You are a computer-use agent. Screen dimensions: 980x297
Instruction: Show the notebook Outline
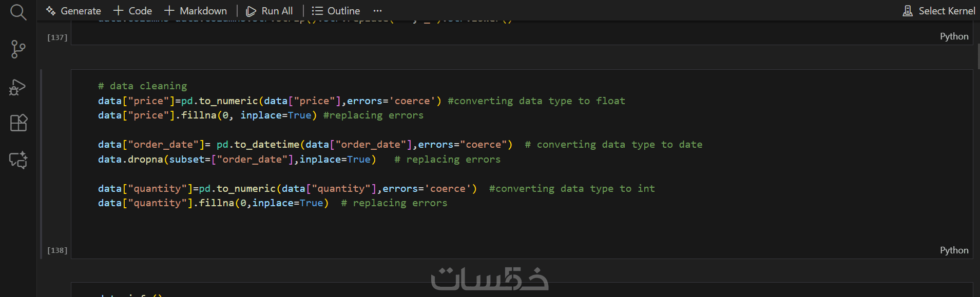(x=336, y=11)
